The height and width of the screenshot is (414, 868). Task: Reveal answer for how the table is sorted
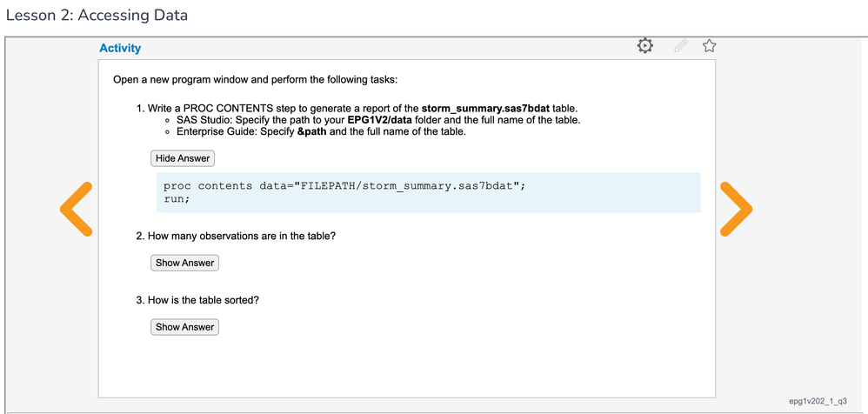184,327
